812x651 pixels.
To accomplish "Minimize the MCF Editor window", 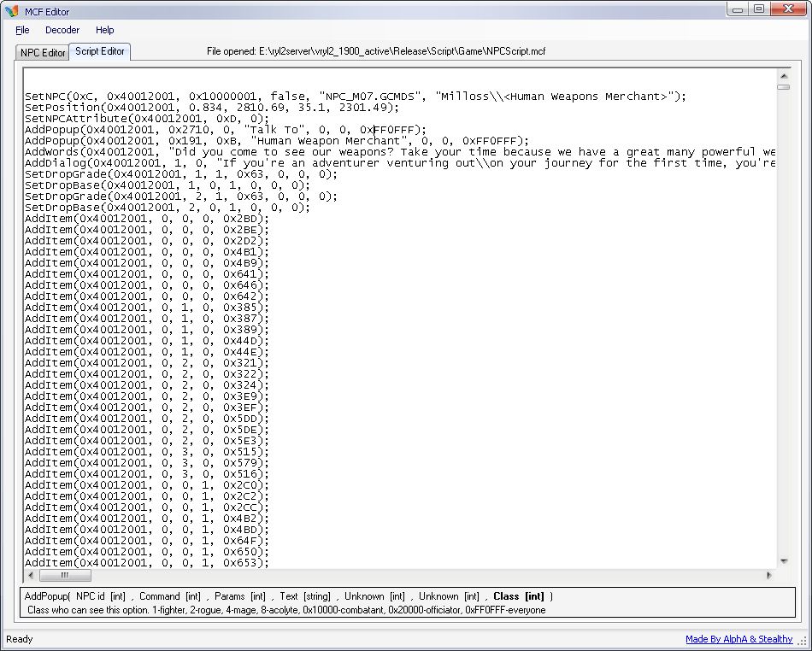I will click(x=738, y=9).
